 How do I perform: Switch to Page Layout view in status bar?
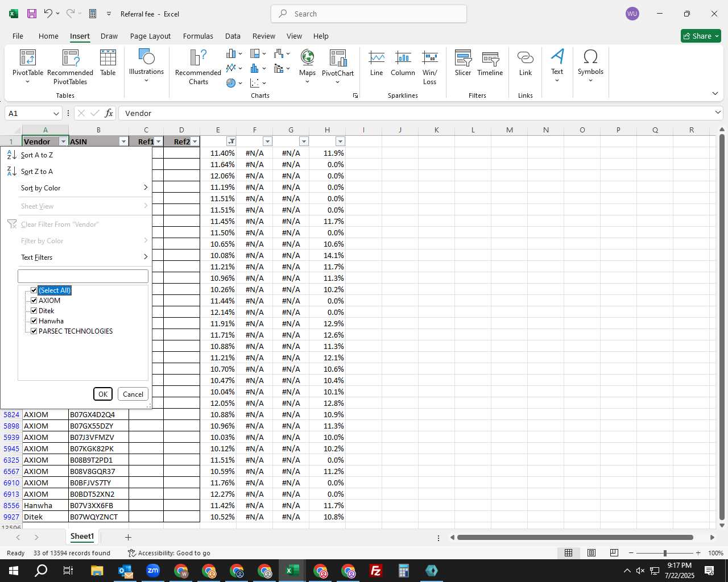(x=591, y=553)
